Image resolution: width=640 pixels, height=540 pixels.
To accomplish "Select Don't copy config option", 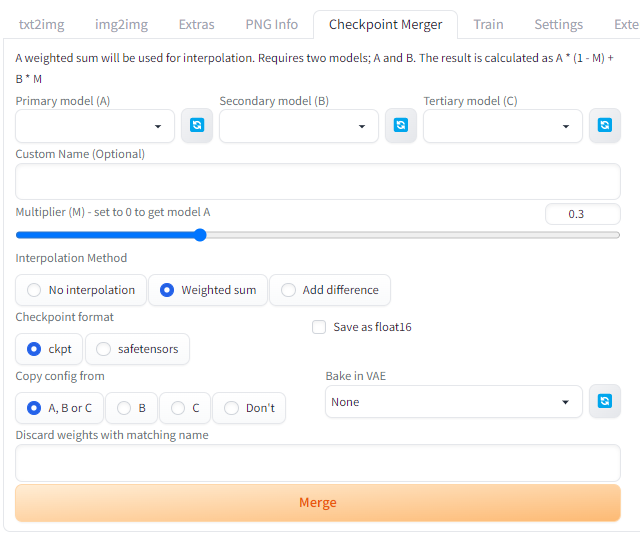I will tap(249, 408).
